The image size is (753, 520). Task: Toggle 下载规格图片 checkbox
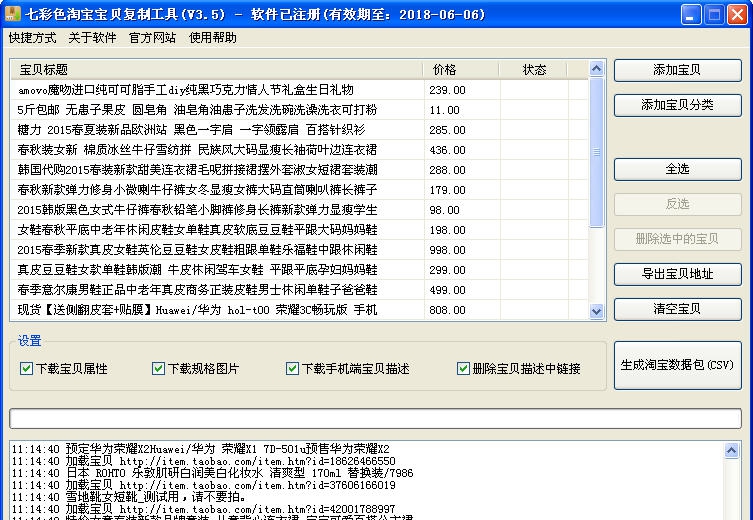click(158, 369)
